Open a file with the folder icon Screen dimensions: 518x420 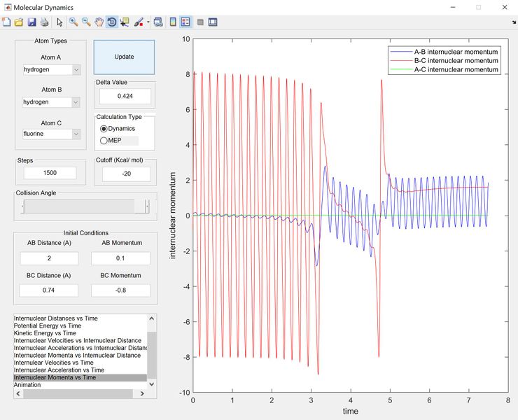(19, 22)
